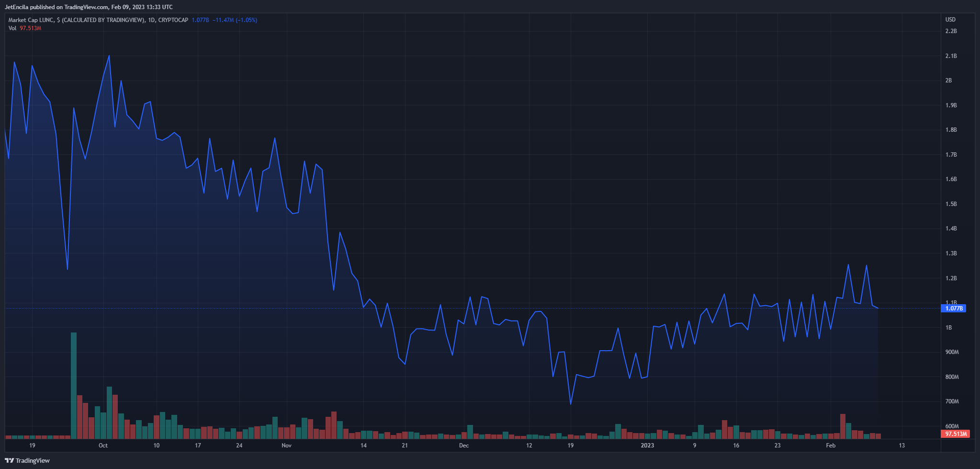Click the 2B price axis label
This screenshot has height=469, width=980.
(x=948, y=80)
